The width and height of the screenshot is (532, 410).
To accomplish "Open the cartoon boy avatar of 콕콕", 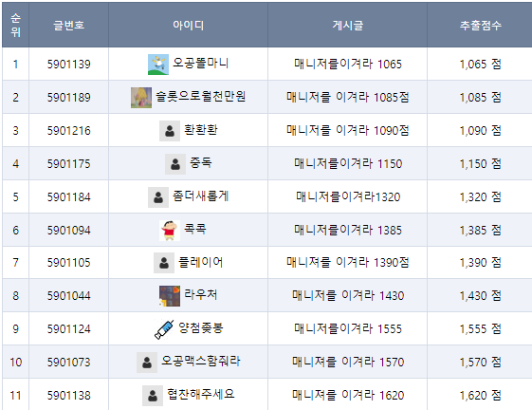I will pos(170,231).
